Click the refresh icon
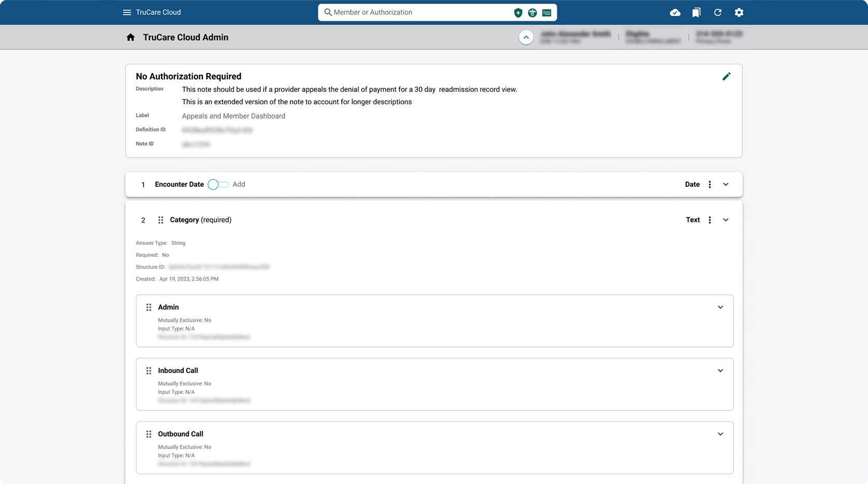The image size is (868, 484). 718,12
